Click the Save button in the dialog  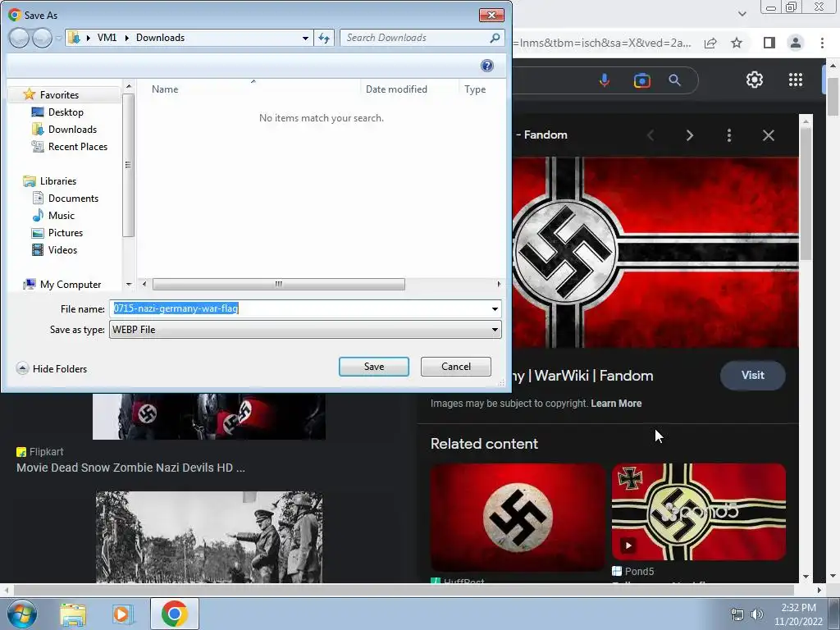(373, 367)
